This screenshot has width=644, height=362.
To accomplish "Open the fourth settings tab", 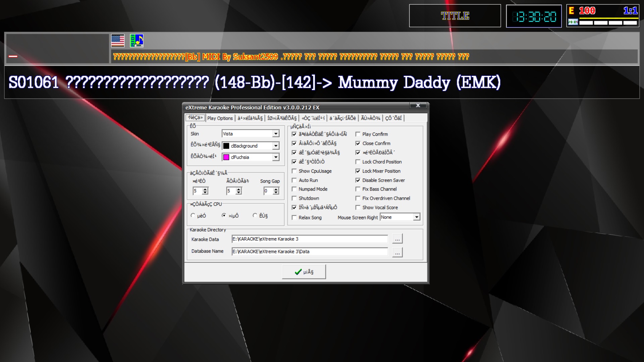I will 282,118.
